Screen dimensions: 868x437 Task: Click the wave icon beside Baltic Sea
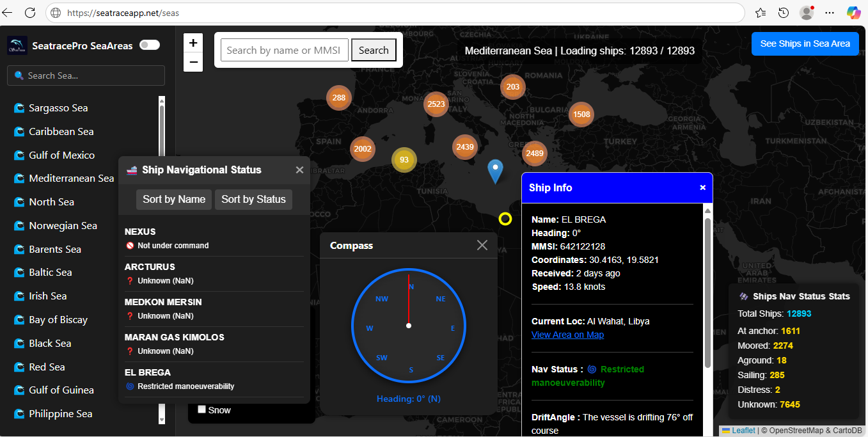(x=19, y=273)
